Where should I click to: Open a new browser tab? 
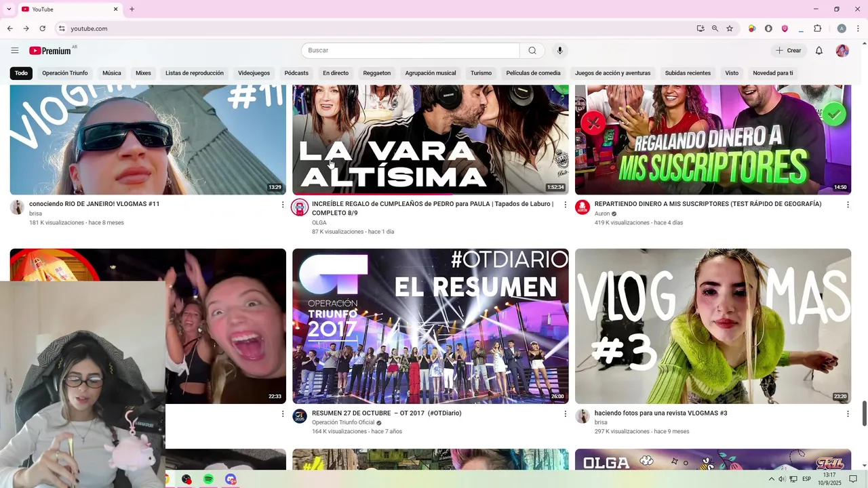132,9
